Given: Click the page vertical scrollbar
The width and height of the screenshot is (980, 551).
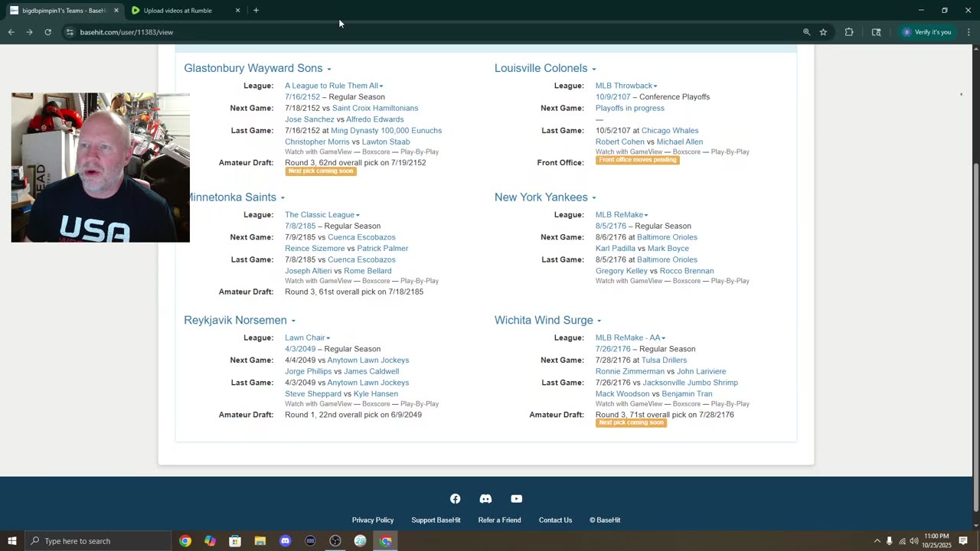Looking at the screenshot, I should coord(975,338).
